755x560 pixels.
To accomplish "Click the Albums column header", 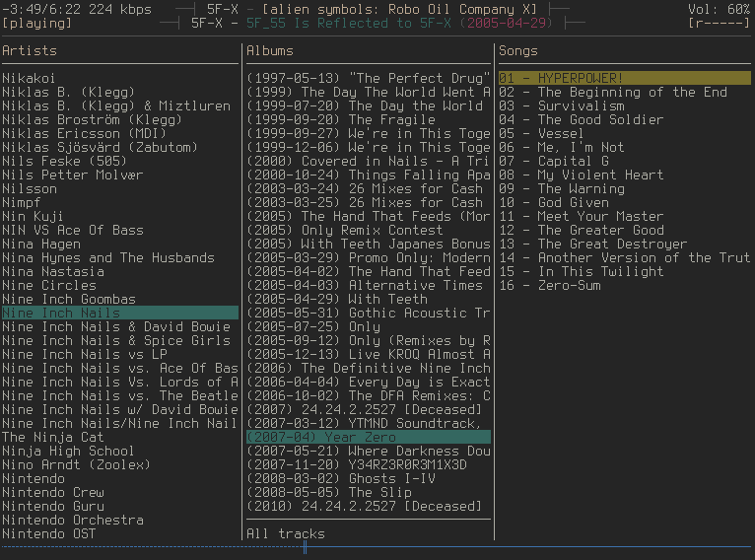I will pyautogui.click(x=270, y=50).
